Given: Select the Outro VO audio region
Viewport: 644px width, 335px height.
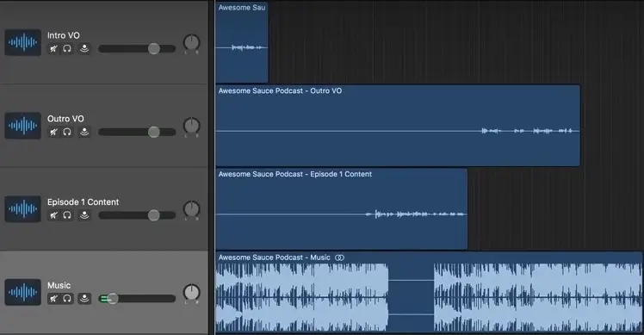Looking at the screenshot, I should click(398, 126).
